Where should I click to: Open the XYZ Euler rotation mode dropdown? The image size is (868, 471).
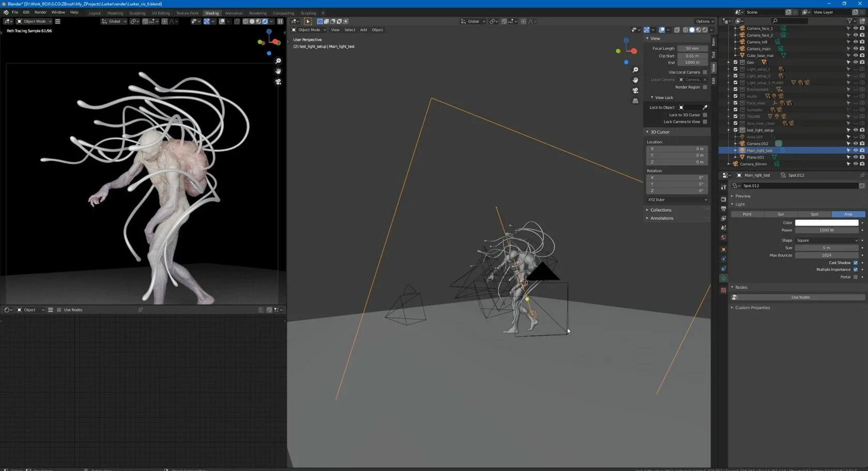677,200
